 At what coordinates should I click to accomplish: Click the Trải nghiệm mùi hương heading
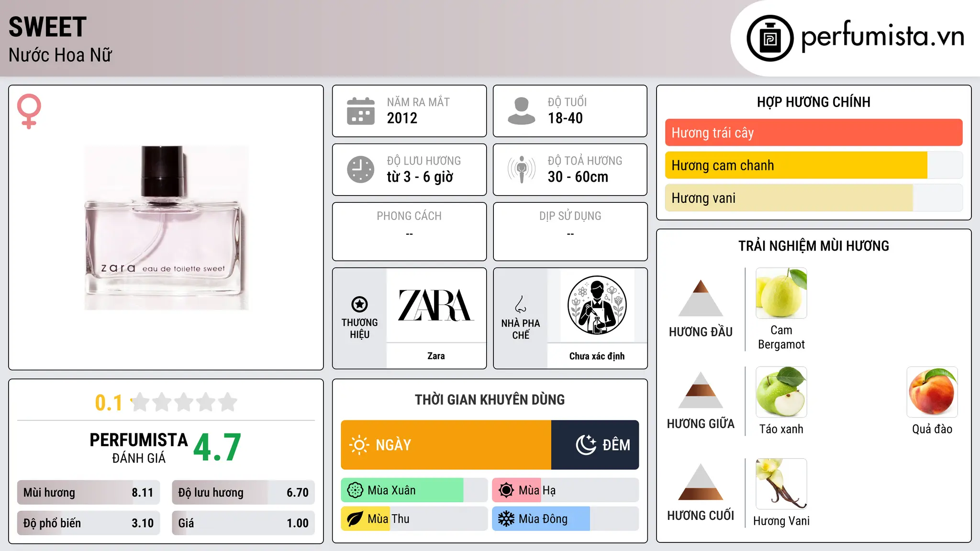point(813,246)
